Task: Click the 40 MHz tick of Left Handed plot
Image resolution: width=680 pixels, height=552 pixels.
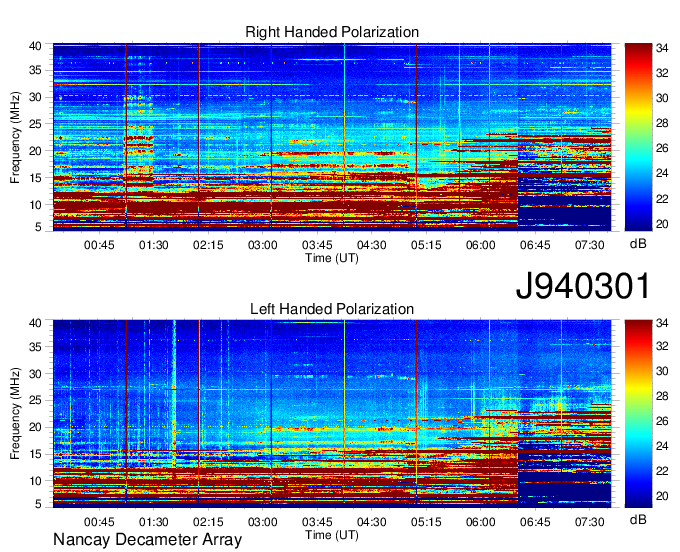Action: (35, 323)
